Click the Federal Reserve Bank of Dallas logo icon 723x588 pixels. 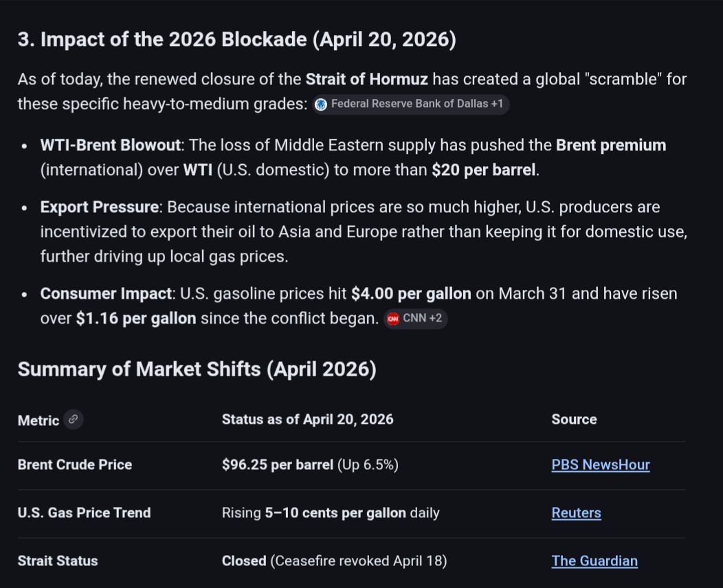pyautogui.click(x=321, y=104)
